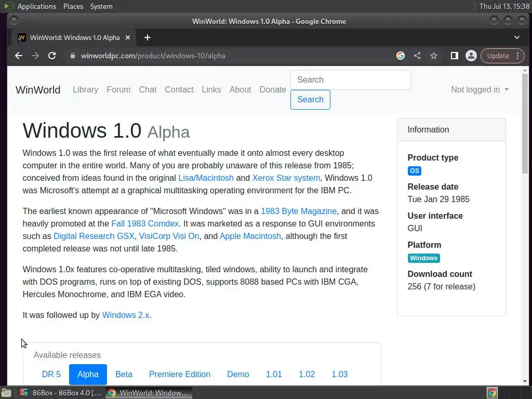Select the 1.02 release tab
Image resolution: width=532 pixels, height=399 pixels.
point(307,374)
